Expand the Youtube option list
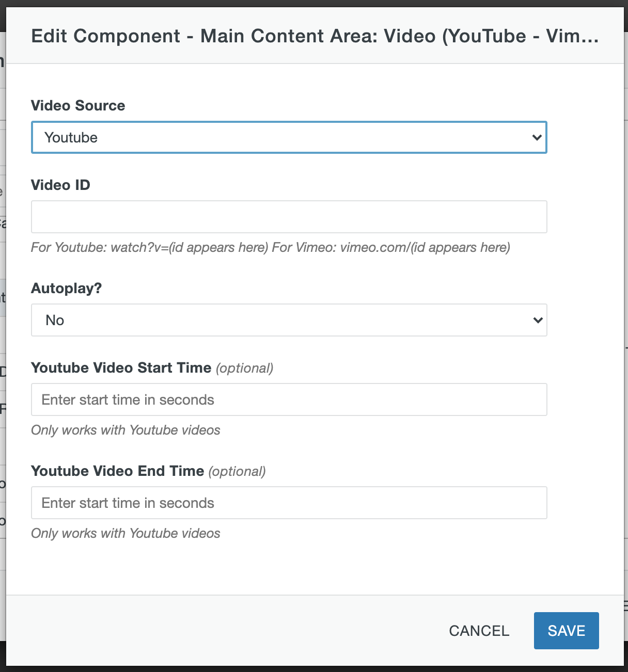Image resolution: width=628 pixels, height=672 pixels. (289, 137)
